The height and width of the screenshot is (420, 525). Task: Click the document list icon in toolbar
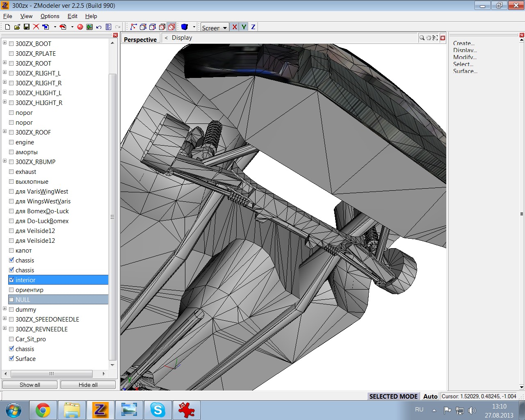[108, 27]
